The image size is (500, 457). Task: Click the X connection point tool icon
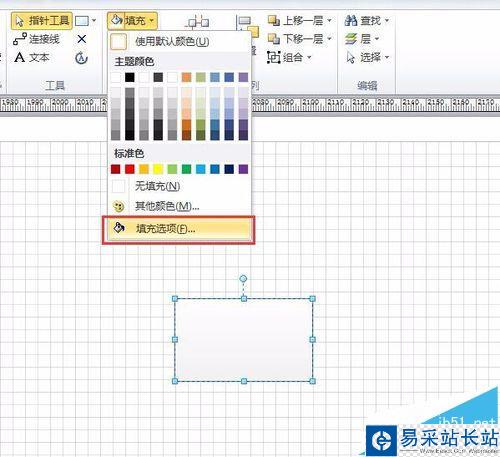click(82, 39)
